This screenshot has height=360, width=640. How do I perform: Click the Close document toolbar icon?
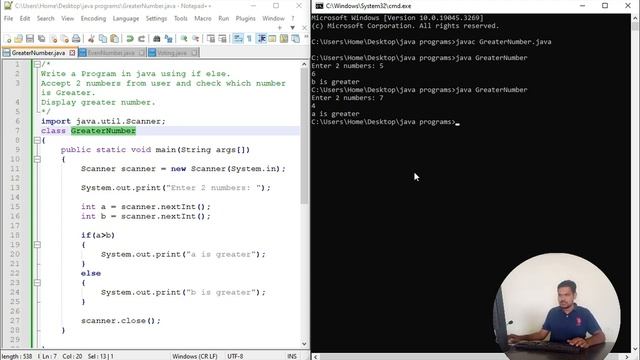[53, 39]
